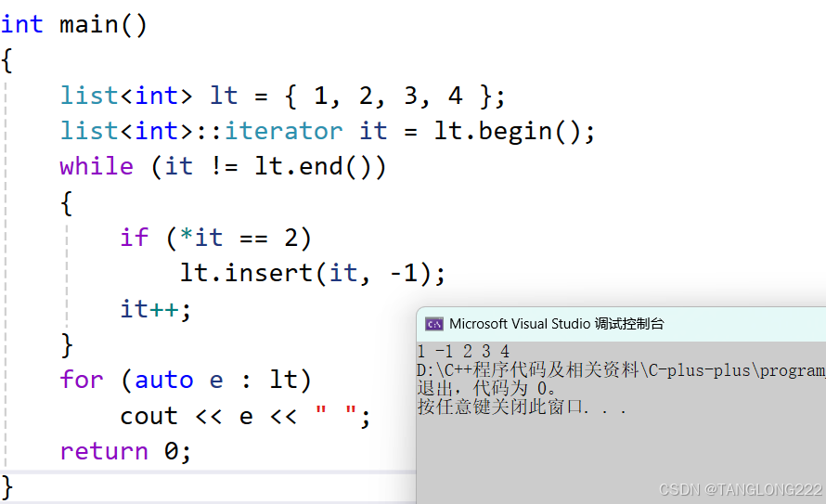Click the console line '退出，代码为 0。'
Image resolution: width=826 pixels, height=504 pixels.
tap(486, 389)
